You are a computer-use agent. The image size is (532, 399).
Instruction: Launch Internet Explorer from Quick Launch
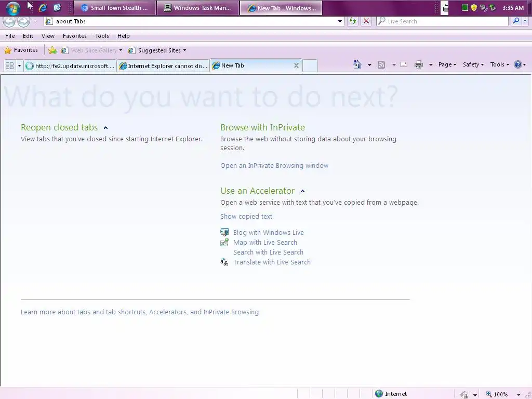pos(43,7)
